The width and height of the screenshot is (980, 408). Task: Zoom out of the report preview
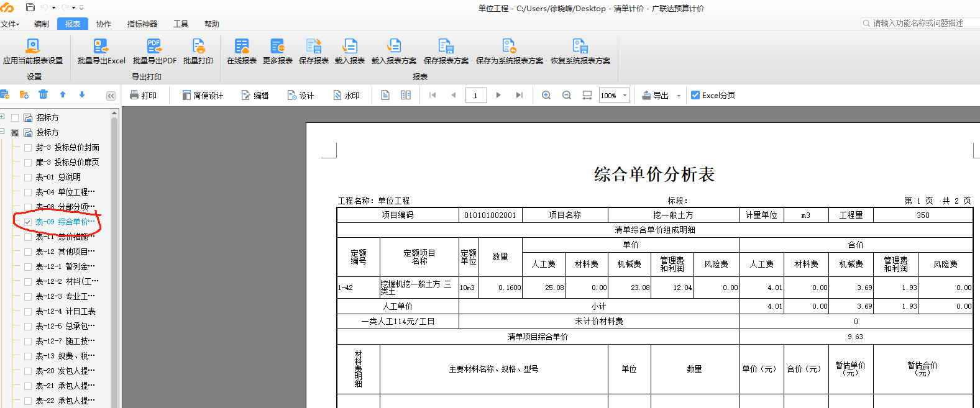tap(567, 95)
